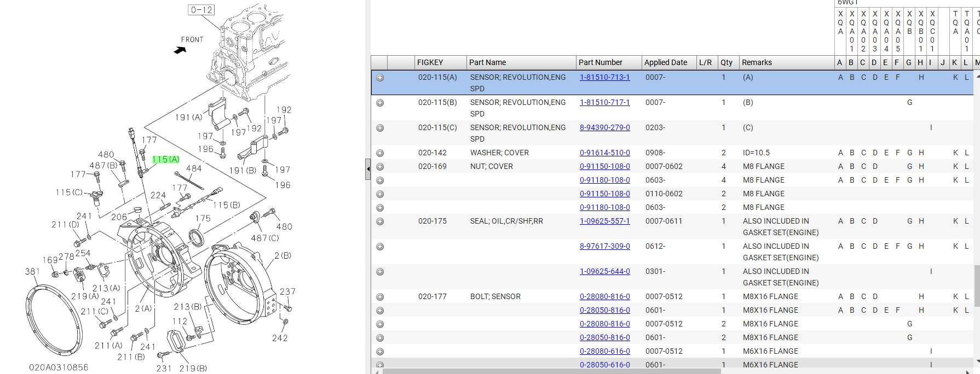Click the 224 callout in the diagram

click(x=158, y=195)
